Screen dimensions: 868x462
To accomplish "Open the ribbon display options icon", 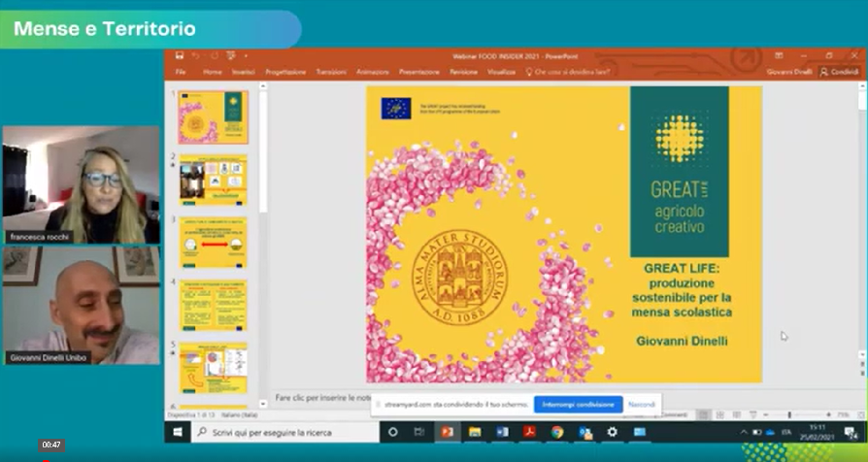I will [x=779, y=56].
